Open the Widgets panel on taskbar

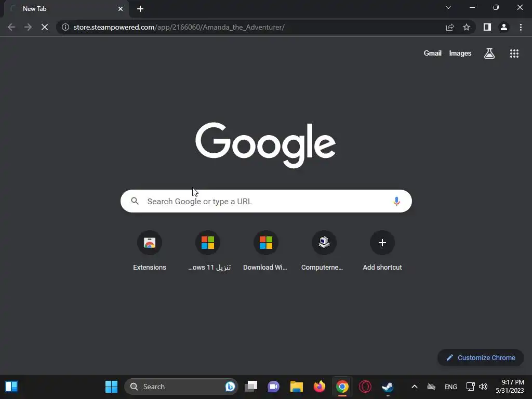(x=11, y=387)
